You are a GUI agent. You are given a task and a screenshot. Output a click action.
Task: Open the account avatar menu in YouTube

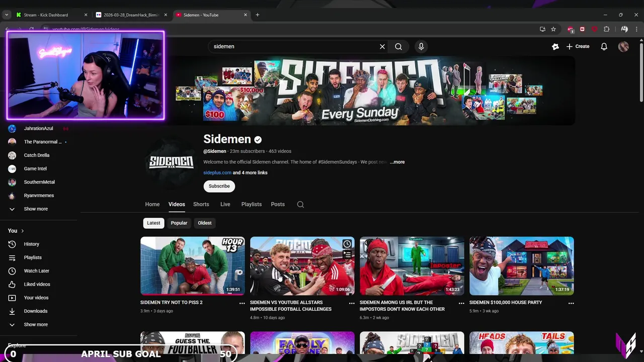click(623, 46)
